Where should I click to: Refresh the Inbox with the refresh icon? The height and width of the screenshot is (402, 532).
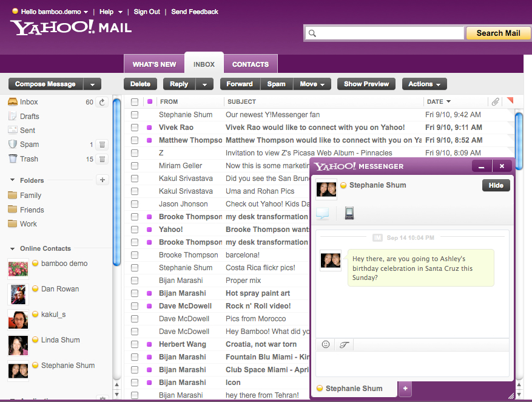[x=101, y=102]
